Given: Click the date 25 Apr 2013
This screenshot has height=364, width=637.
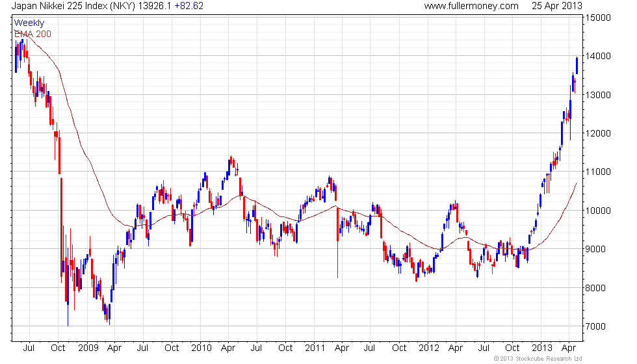Looking at the screenshot, I should [x=556, y=6].
